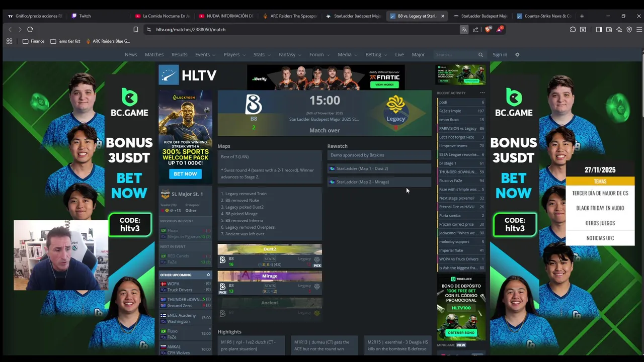Click the bookmark icon next to address bar
644x362 pixels.
click(135, 30)
